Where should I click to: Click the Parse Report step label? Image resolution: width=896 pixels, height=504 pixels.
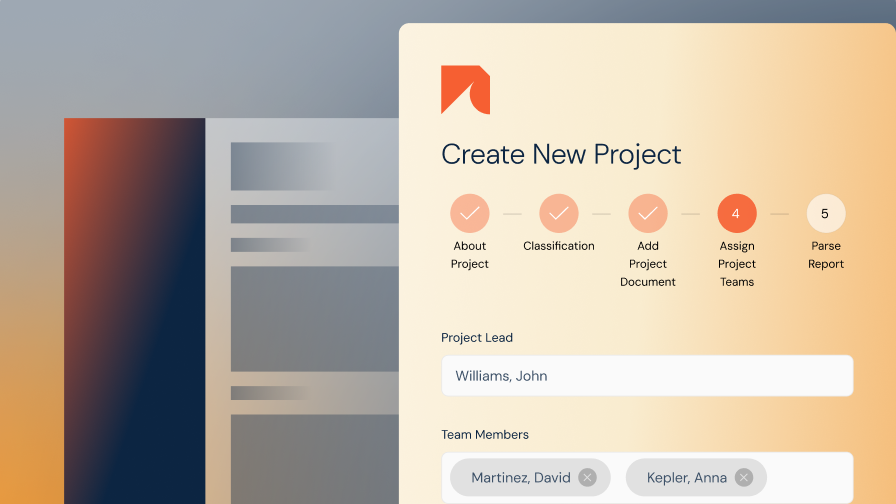click(826, 255)
